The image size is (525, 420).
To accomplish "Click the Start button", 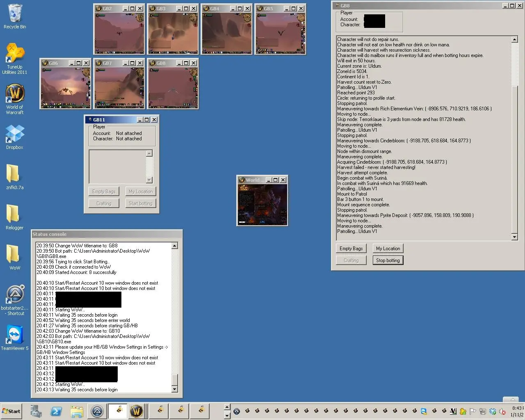I will (x=11, y=411).
